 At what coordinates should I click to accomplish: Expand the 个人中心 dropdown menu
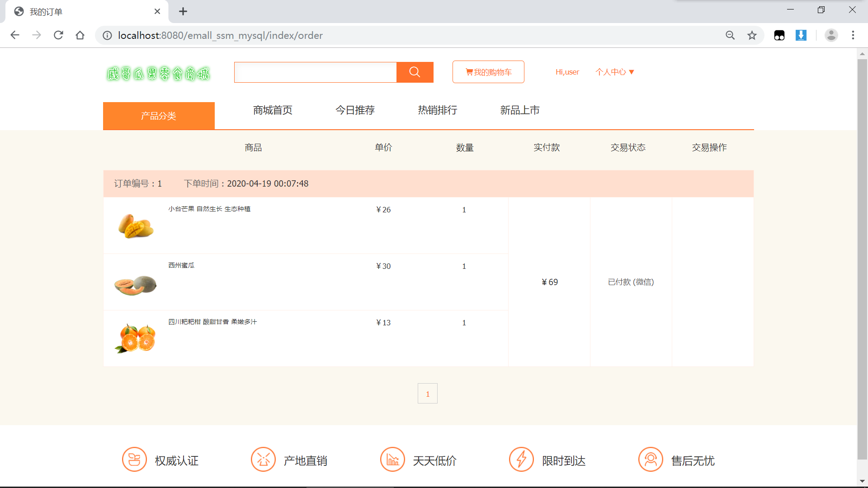coord(614,72)
